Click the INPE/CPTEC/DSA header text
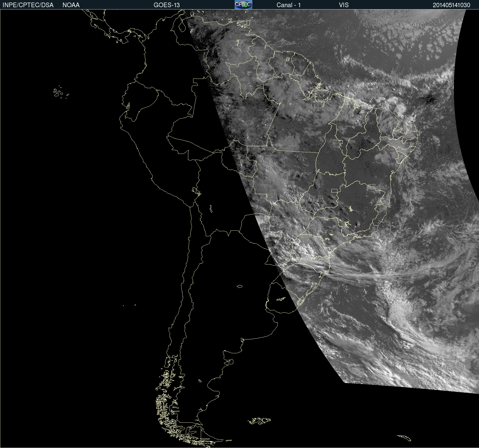 coord(28,5)
